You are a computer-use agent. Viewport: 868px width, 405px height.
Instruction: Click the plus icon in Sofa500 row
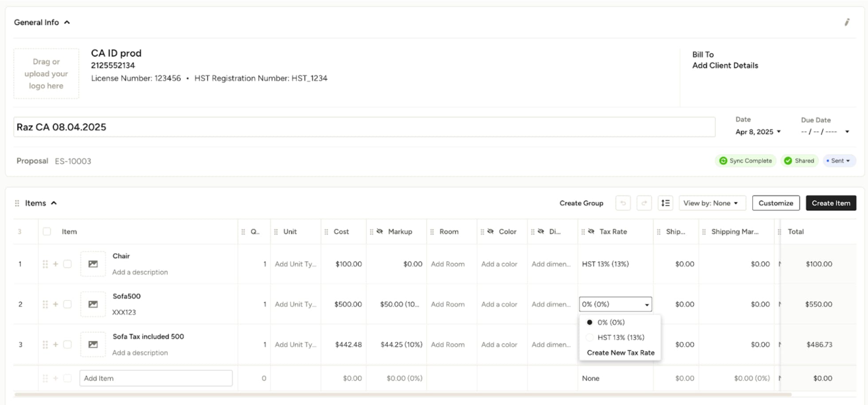pyautogui.click(x=55, y=304)
